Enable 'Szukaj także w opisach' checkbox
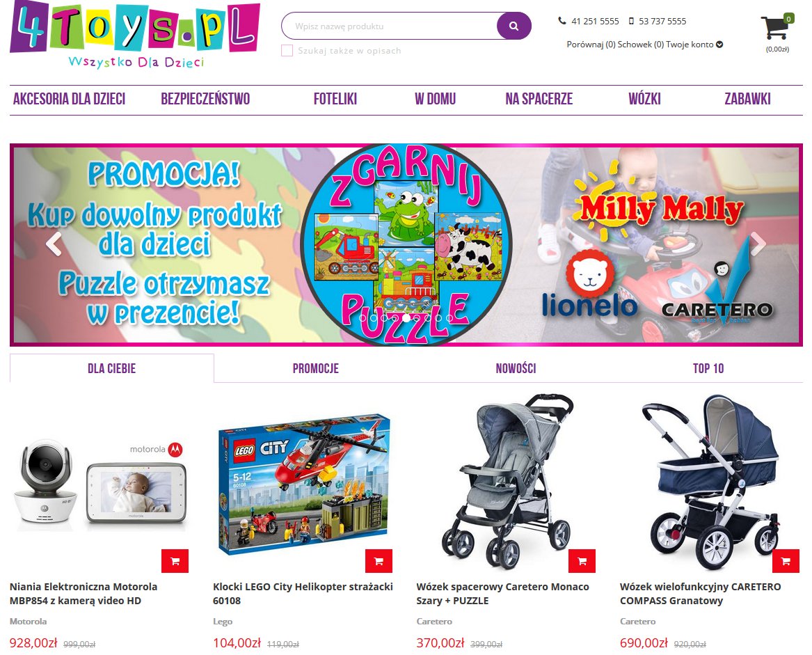 tap(287, 50)
